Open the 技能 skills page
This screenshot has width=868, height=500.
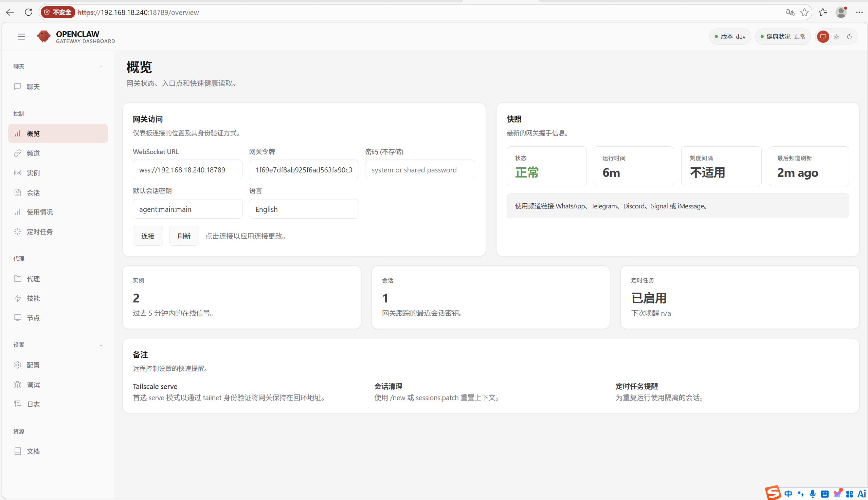pos(33,298)
